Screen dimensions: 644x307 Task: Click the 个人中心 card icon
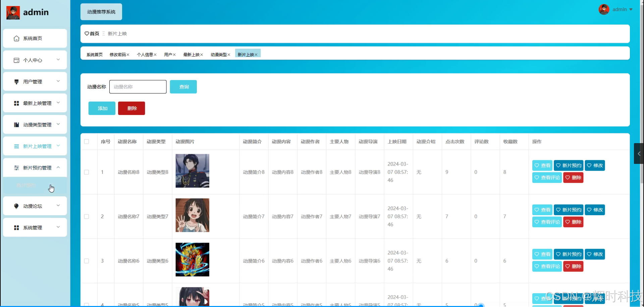[x=16, y=60]
